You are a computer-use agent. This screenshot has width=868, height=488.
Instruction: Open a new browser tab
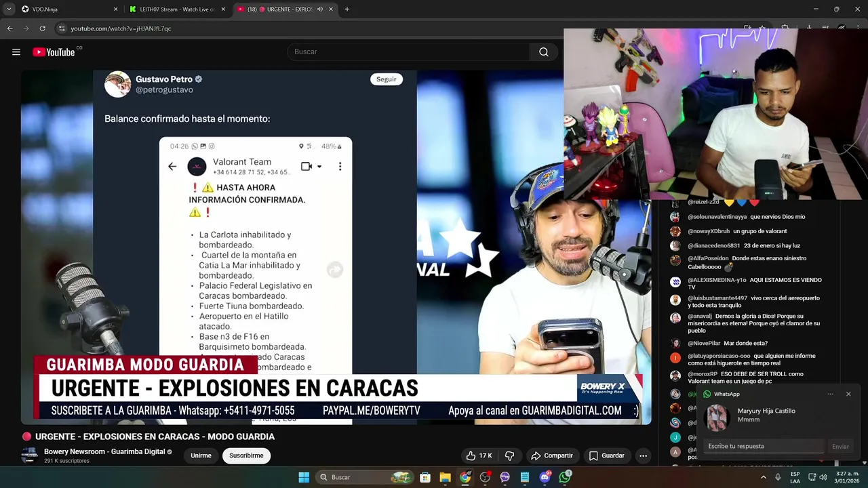point(347,9)
